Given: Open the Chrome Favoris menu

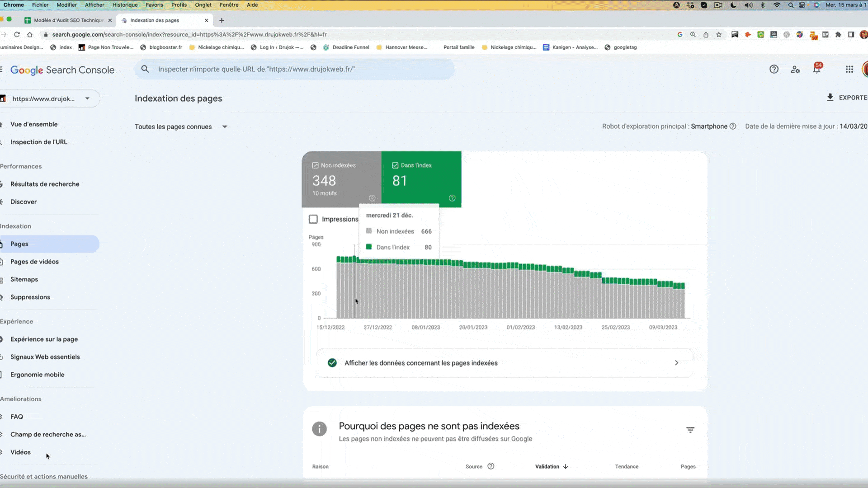Looking at the screenshot, I should [x=154, y=5].
